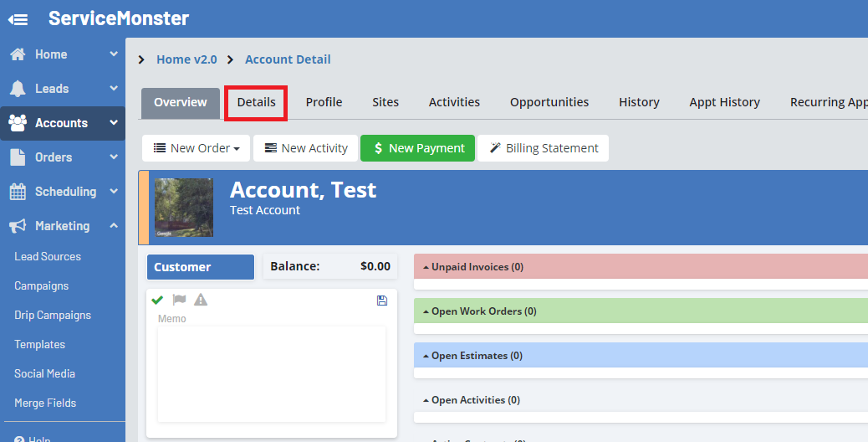
Task: Open Scheduling via its calendar icon
Action: click(18, 192)
